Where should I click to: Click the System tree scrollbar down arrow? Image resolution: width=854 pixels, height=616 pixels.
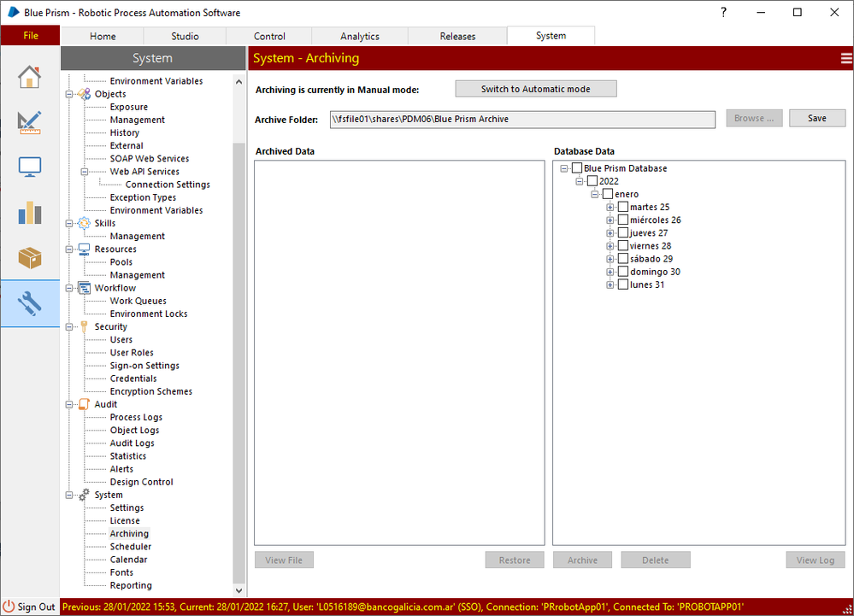point(239,590)
